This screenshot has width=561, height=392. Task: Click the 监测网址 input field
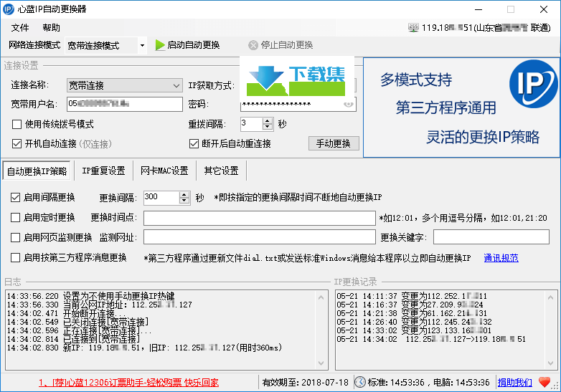[x=260, y=237]
